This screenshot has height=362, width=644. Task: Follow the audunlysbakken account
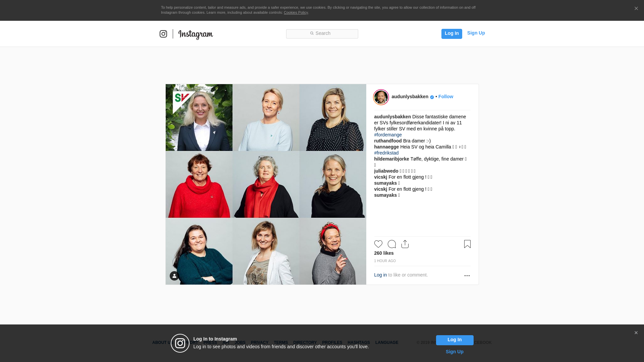tap(445, 97)
